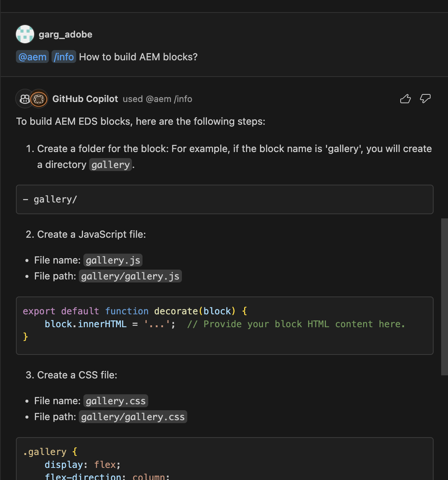
Task: Click the '– gallery/' code block
Action: click(225, 199)
